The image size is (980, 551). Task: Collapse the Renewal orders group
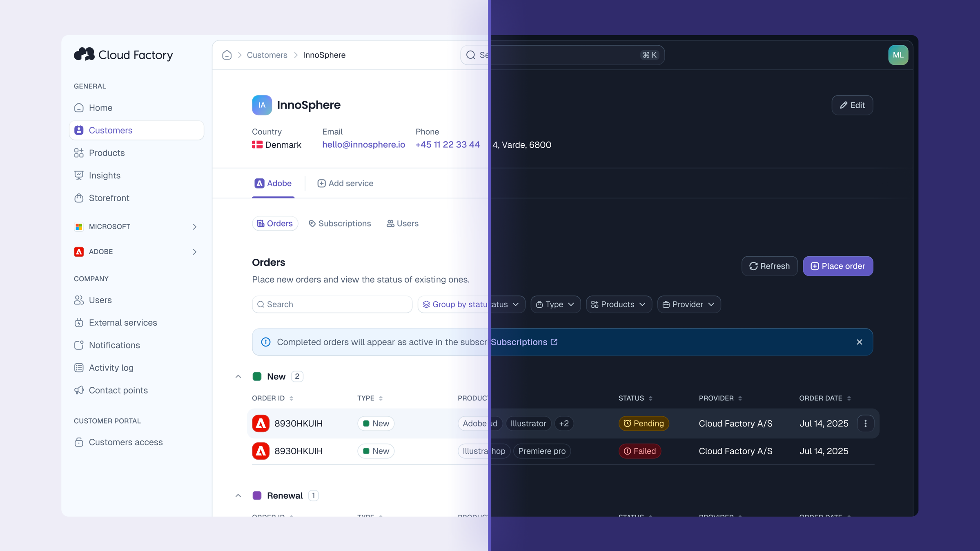pyautogui.click(x=238, y=495)
